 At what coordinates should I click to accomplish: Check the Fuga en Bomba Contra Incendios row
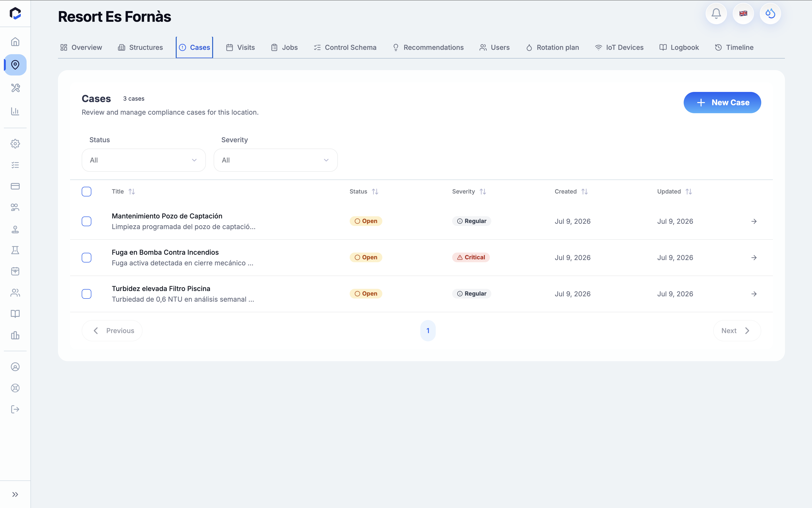(x=87, y=257)
